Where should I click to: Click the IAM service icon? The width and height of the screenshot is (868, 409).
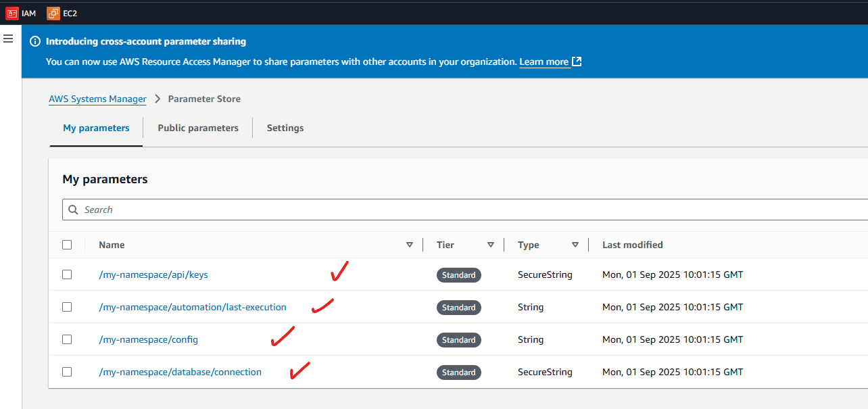12,13
